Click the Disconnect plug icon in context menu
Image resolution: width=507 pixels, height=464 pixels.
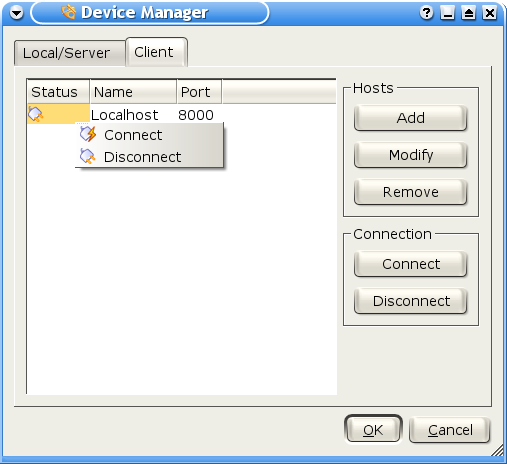[88, 156]
